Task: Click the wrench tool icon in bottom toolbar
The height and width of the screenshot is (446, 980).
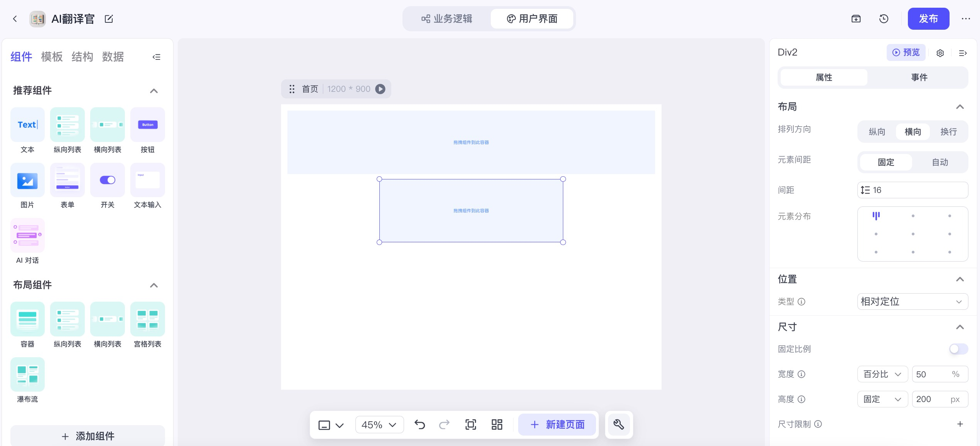Action: pyautogui.click(x=618, y=424)
